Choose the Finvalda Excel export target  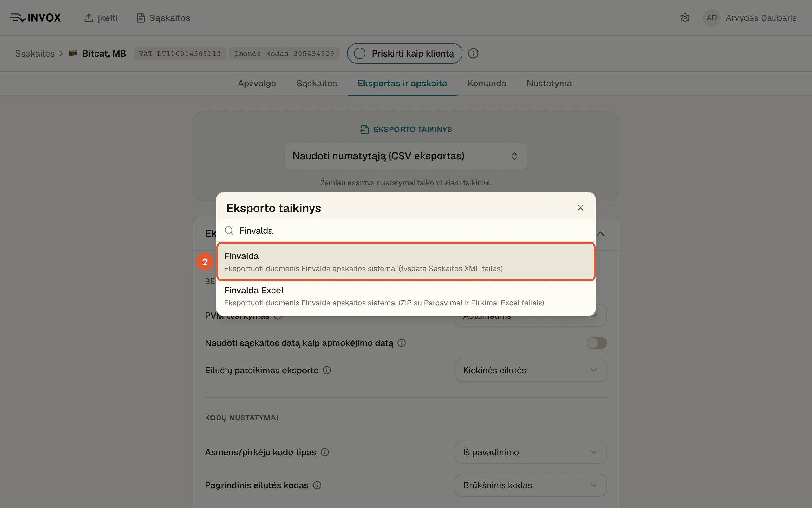click(406, 296)
